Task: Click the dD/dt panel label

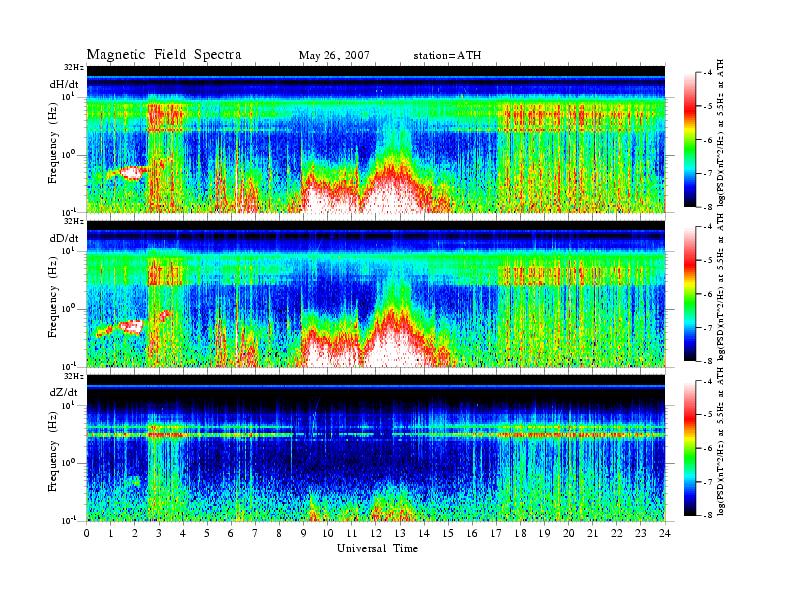Action: click(x=64, y=238)
